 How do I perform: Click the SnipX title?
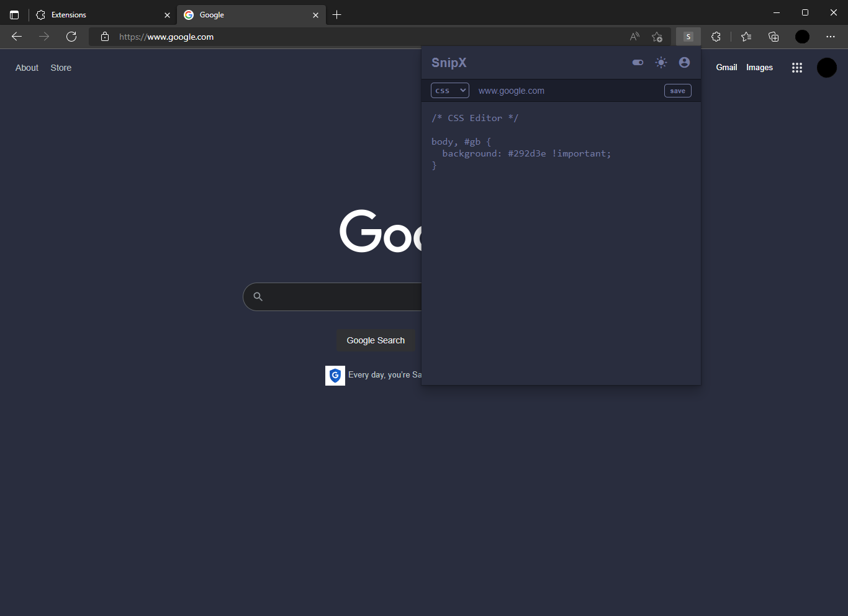coord(449,63)
